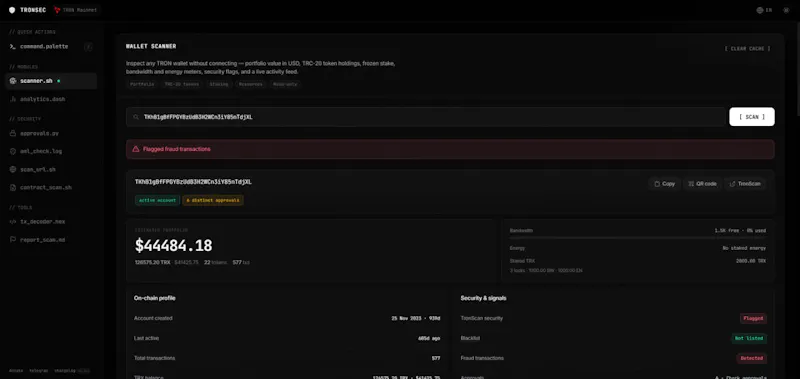Open analytics.dash chart icon in sidebar
The width and height of the screenshot is (800, 379).
13,99
